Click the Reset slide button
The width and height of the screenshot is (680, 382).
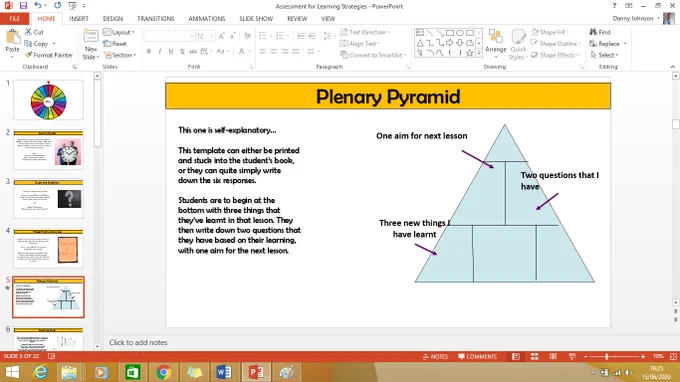coord(115,44)
